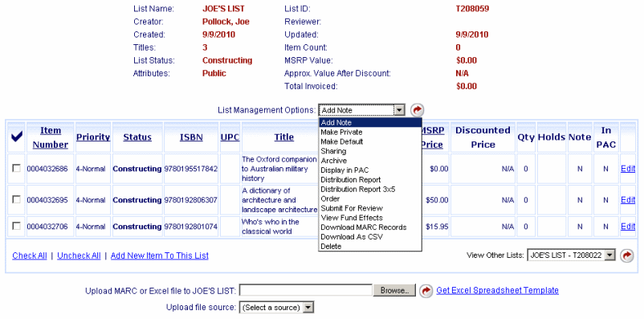Click the go arrow beside List Management Options
The height and width of the screenshot is (319, 644).
coord(418,110)
